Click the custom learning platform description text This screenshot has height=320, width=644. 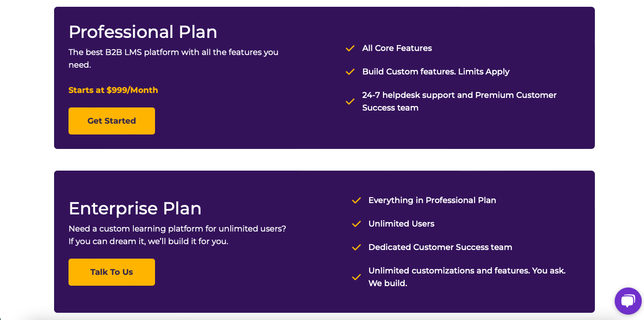pyautogui.click(x=177, y=235)
